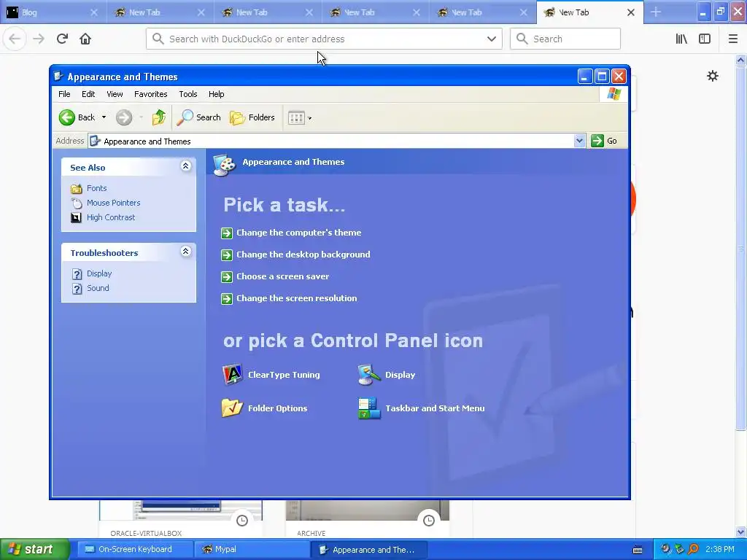Click the browser forward arrow
747x560 pixels.
39,39
